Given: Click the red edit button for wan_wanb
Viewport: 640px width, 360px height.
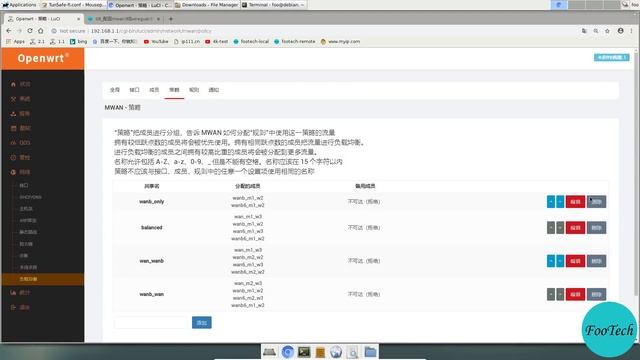Looking at the screenshot, I should click(575, 261).
